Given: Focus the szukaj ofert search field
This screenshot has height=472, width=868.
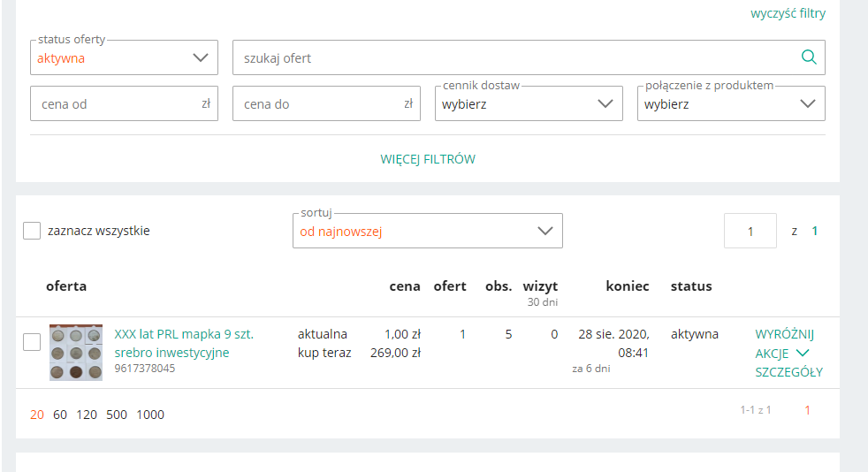Looking at the screenshot, I should 529,57.
